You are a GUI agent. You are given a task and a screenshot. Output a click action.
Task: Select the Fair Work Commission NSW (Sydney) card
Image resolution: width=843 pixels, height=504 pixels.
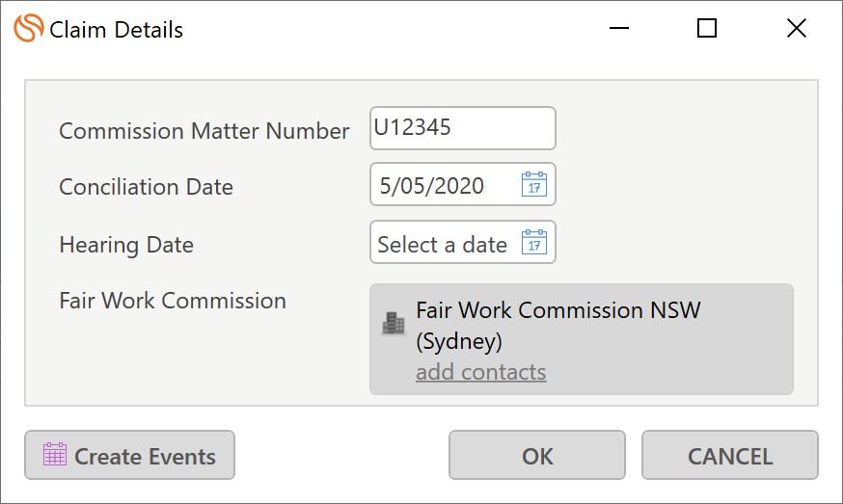pyautogui.click(x=582, y=339)
